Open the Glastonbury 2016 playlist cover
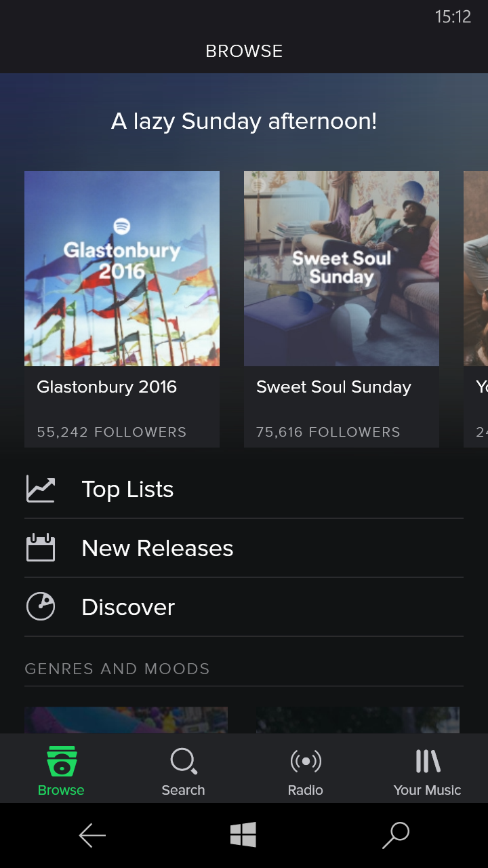Image resolution: width=488 pixels, height=868 pixels. coord(122,269)
